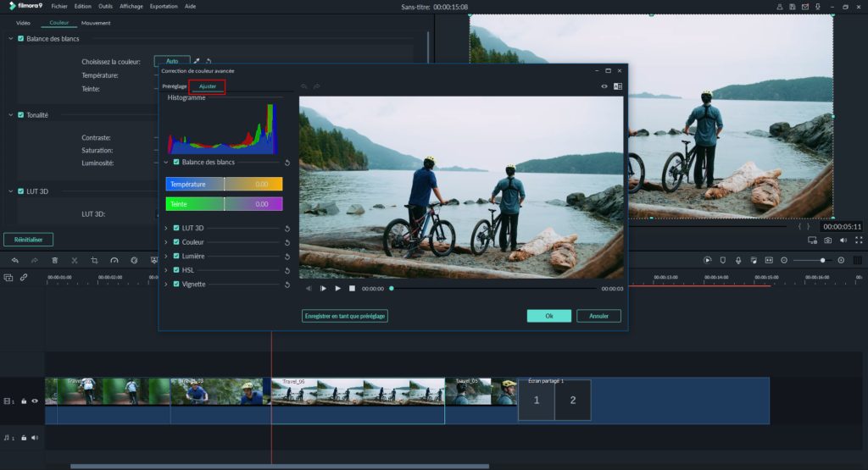The image size is (868, 470).
Task: Open the speed tool in timeline toolbar
Action: 114,261
